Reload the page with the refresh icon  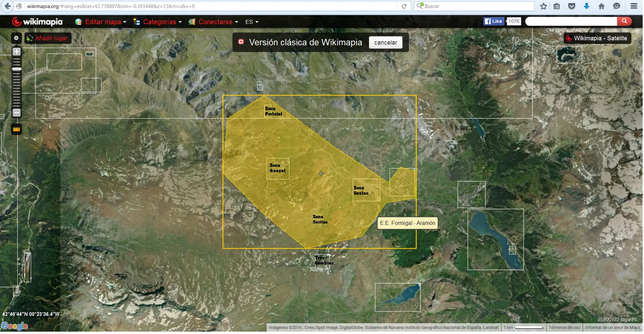pos(404,6)
